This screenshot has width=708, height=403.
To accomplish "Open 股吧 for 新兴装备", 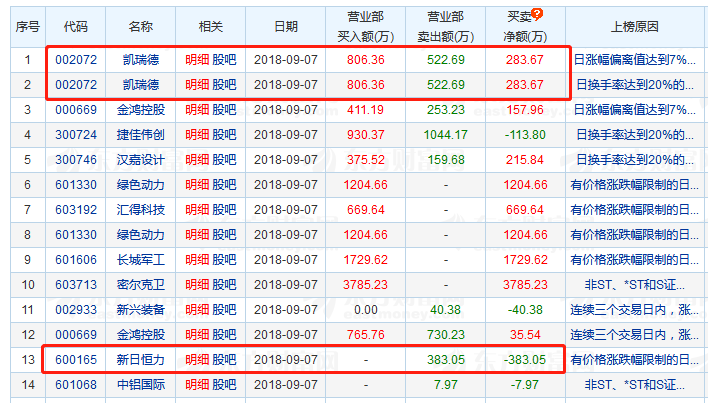I will (x=225, y=308).
